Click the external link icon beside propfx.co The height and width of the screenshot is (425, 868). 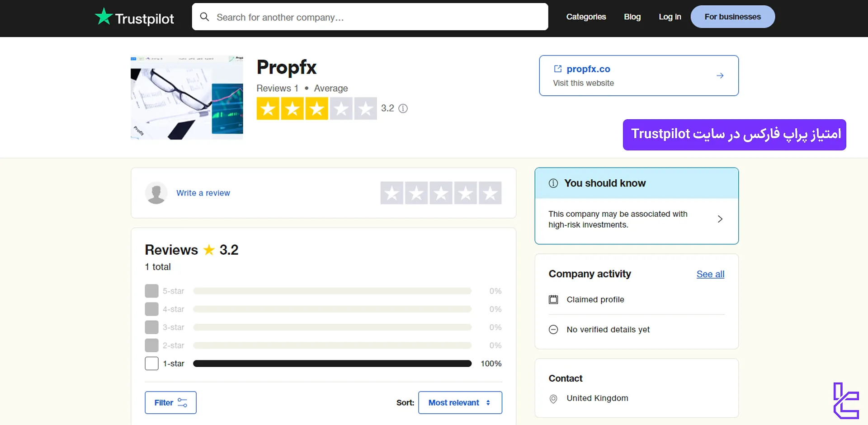coord(558,69)
